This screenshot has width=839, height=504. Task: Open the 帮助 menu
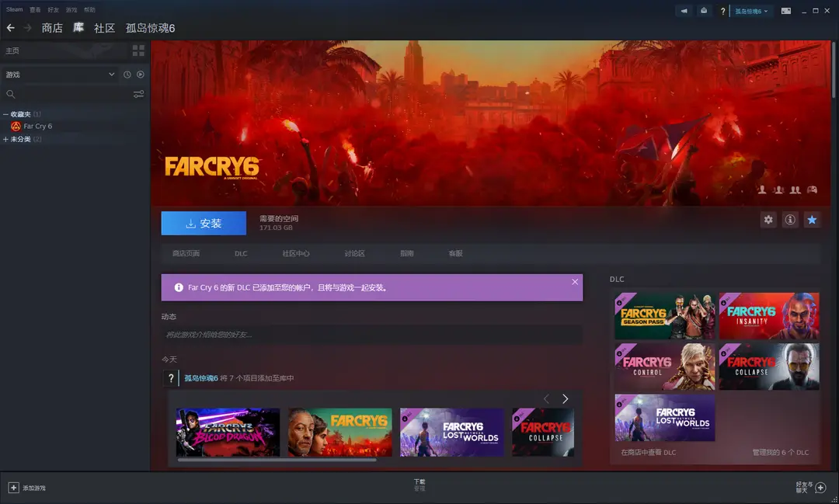pyautogui.click(x=89, y=9)
